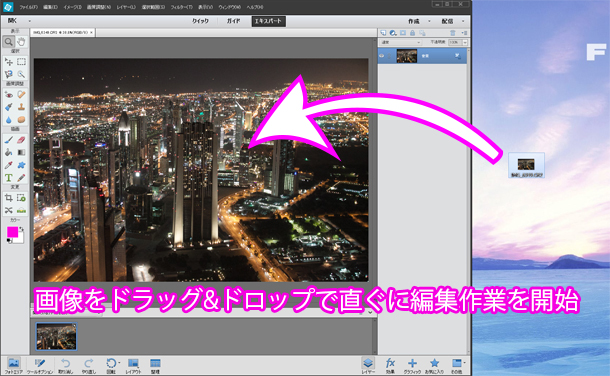
Task: Create a new layer in Layers panel
Action: pos(383,33)
